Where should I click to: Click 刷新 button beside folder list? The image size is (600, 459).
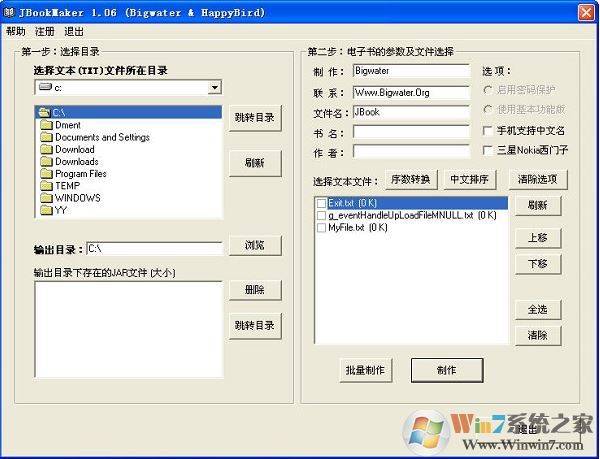(255, 163)
